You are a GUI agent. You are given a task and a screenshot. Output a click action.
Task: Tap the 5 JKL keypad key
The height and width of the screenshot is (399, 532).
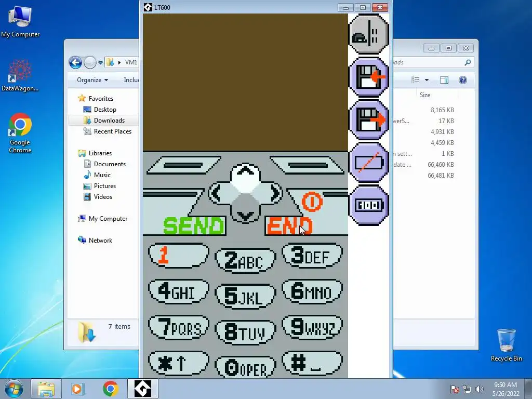[x=245, y=296]
